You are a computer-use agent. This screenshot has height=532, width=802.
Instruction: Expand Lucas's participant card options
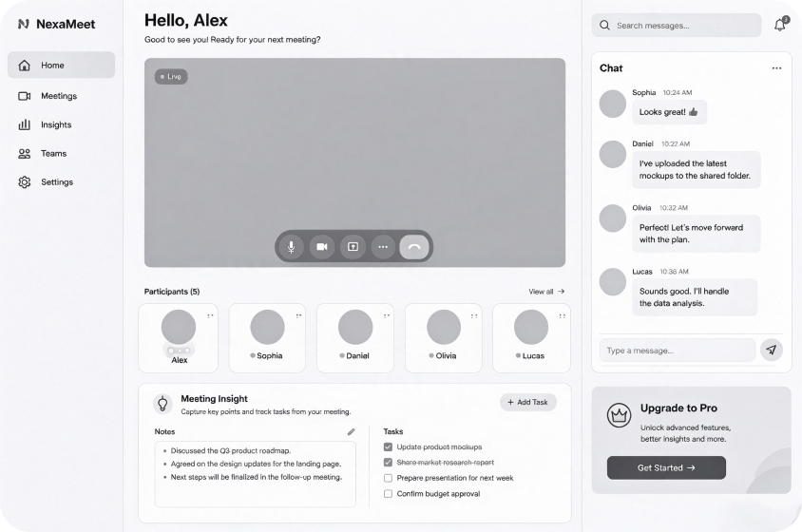click(x=563, y=316)
